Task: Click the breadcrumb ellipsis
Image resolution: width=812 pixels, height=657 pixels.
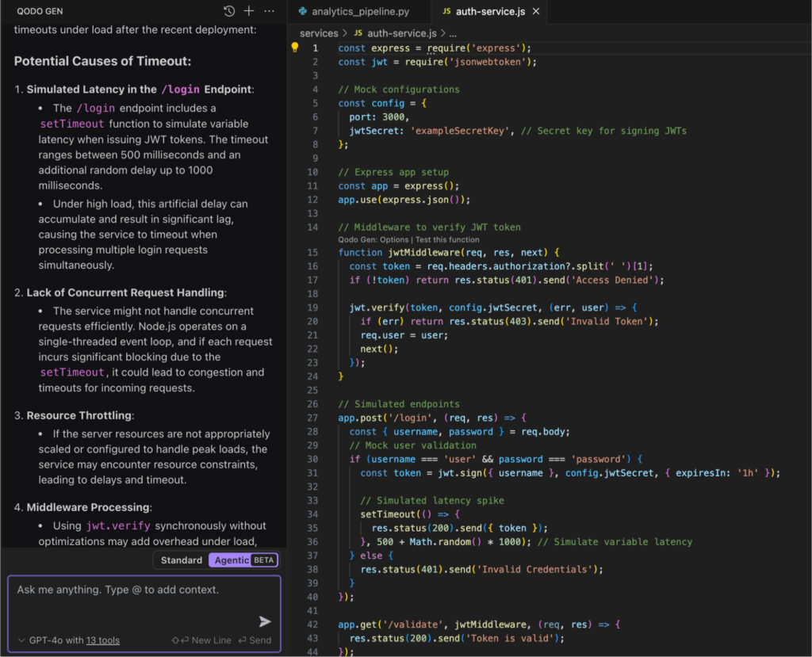Action: [x=453, y=33]
